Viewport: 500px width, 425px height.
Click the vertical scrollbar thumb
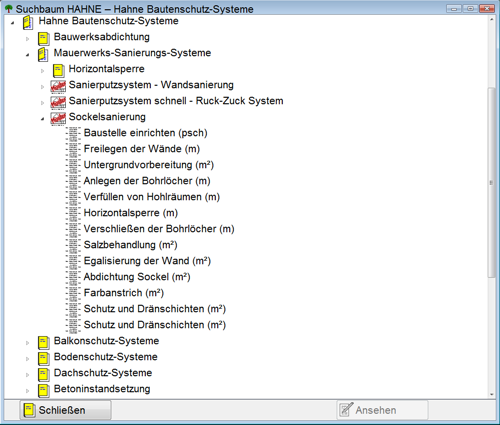pos(491,182)
